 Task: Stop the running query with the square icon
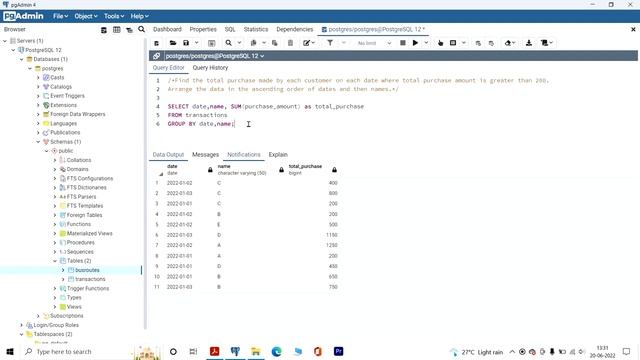(402, 43)
